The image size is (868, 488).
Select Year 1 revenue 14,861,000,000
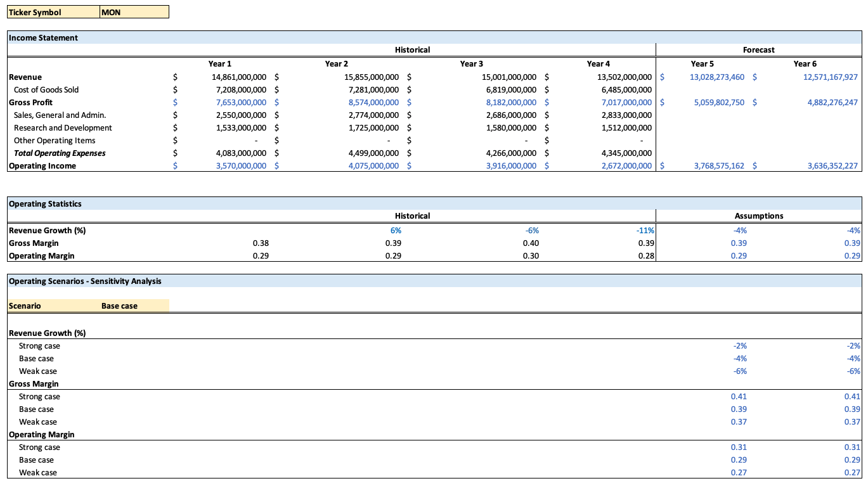tap(239, 77)
